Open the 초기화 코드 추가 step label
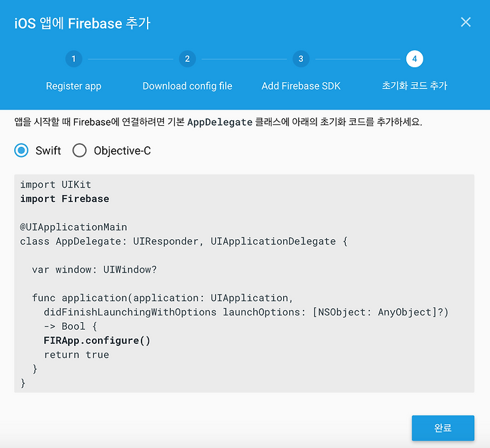Viewport: 490px width, 448px height. coord(414,86)
